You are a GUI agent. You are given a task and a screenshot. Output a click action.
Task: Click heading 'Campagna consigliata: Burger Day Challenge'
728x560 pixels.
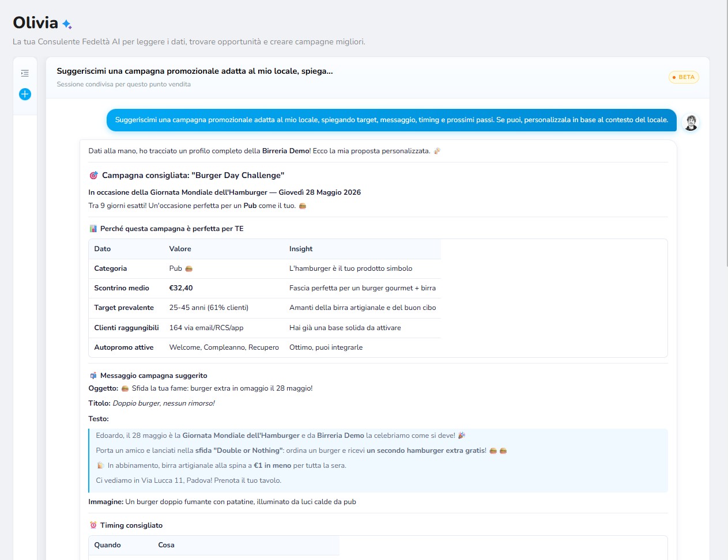pos(193,175)
